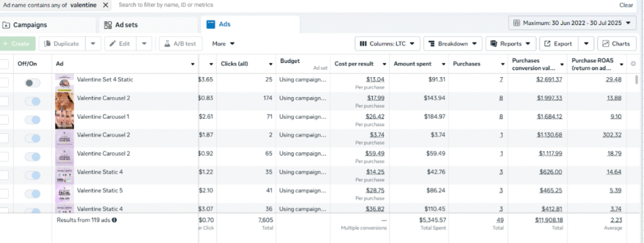Open the Cost per result column menu

tap(384, 64)
